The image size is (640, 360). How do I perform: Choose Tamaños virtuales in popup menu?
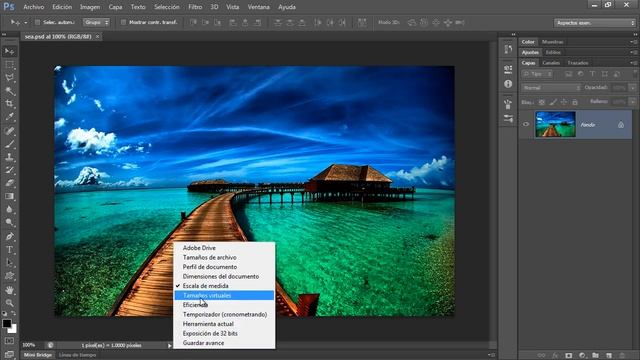click(x=224, y=295)
